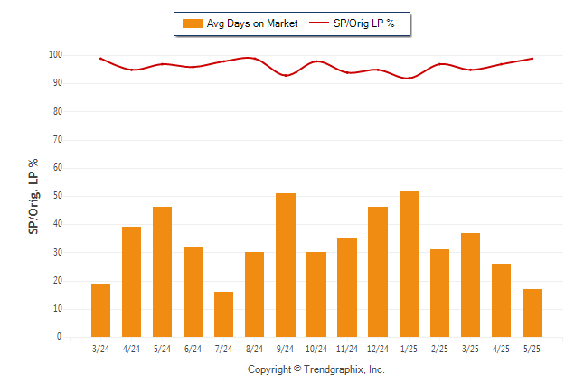Click the 12/24 bar

(x=378, y=272)
